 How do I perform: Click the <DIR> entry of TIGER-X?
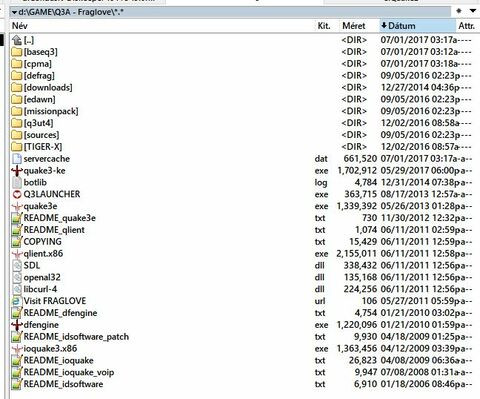tap(354, 147)
